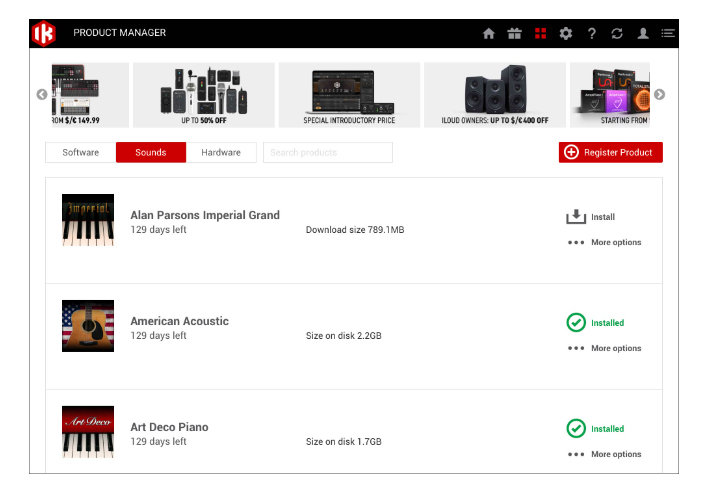Open the list menu icon

point(668,34)
